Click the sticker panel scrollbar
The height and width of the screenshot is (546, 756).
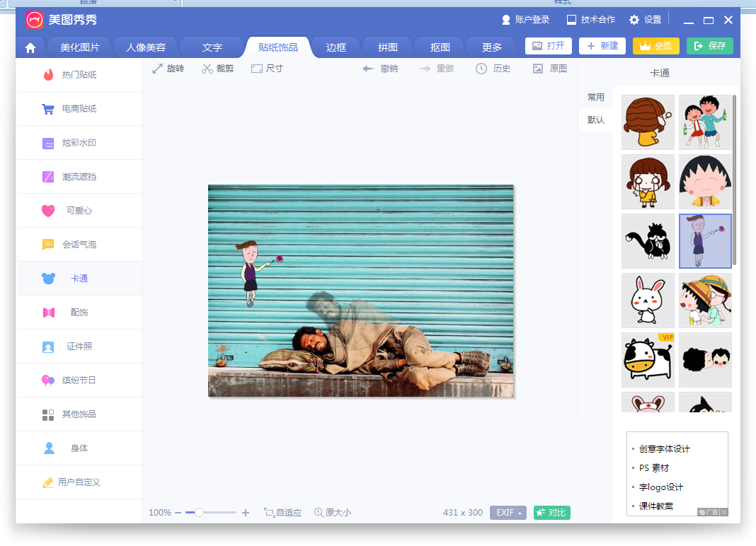[735, 181]
